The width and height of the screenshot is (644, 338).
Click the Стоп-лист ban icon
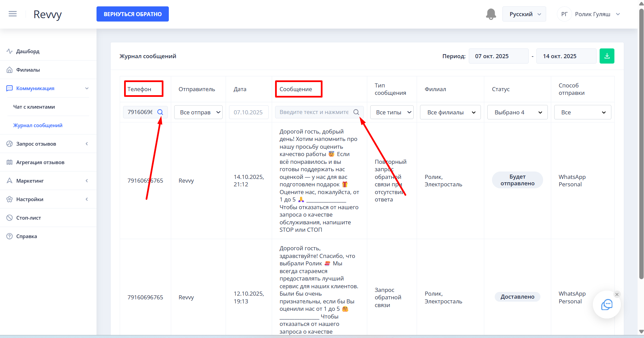click(9, 218)
